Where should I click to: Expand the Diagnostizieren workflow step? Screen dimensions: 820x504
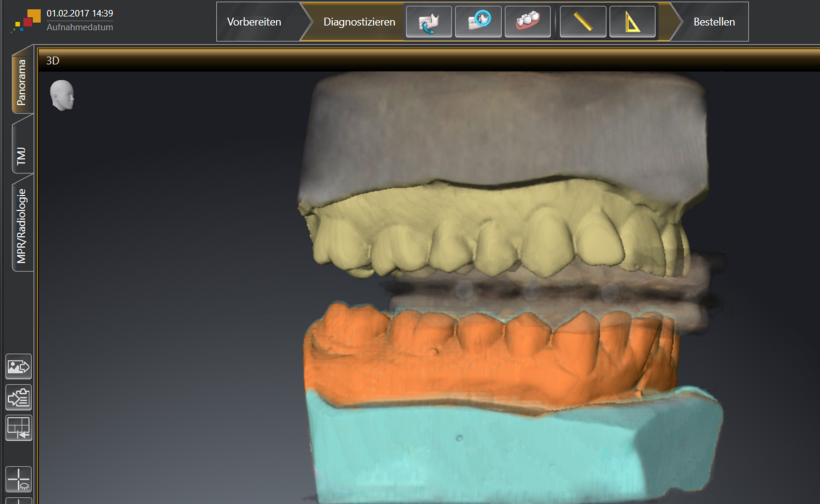point(359,22)
